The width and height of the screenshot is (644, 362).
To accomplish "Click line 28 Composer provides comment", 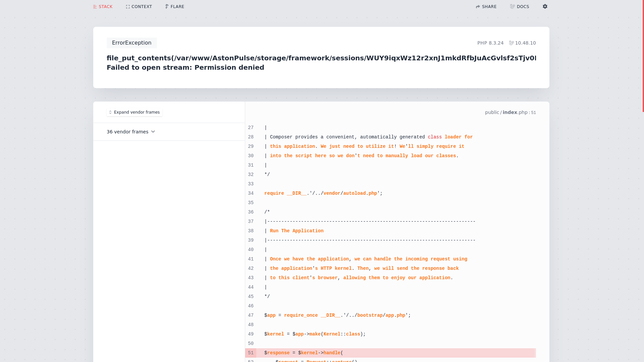I will (x=368, y=137).
